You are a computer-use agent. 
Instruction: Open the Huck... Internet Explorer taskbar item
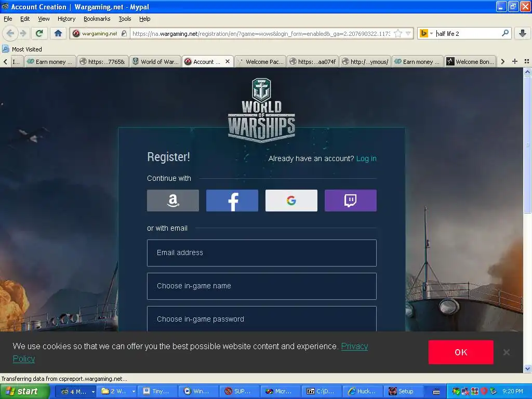(363, 392)
